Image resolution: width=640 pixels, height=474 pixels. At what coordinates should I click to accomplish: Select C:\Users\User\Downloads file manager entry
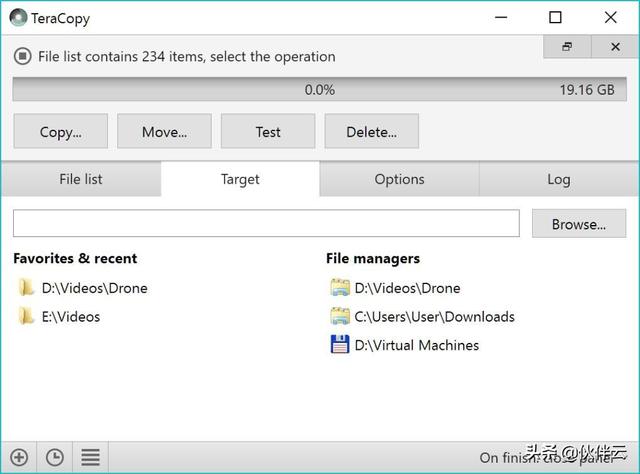(434, 317)
